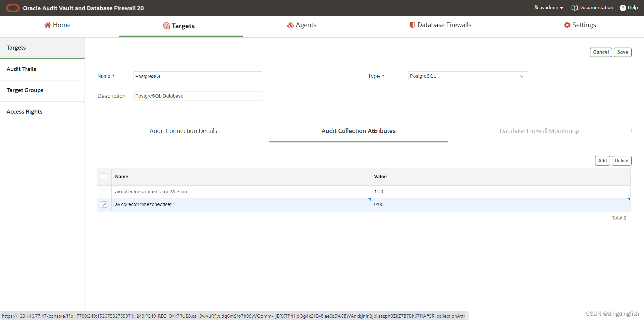
Task: Switch to Audit Connection Details tab
Action: pyautogui.click(x=183, y=131)
